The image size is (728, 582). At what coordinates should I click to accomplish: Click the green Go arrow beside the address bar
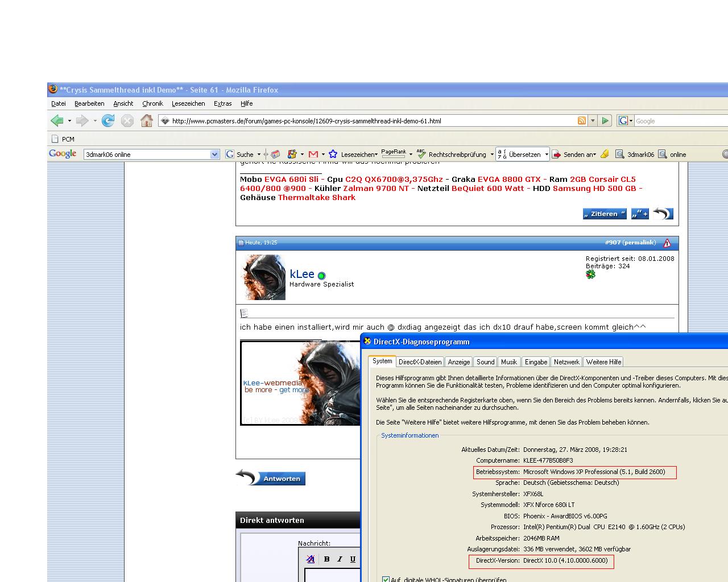[x=605, y=120]
